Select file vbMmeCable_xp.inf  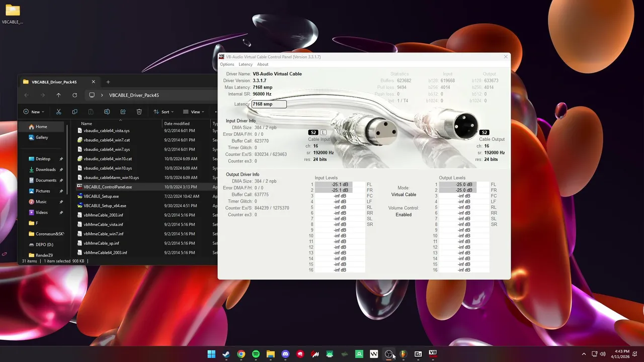point(101,243)
